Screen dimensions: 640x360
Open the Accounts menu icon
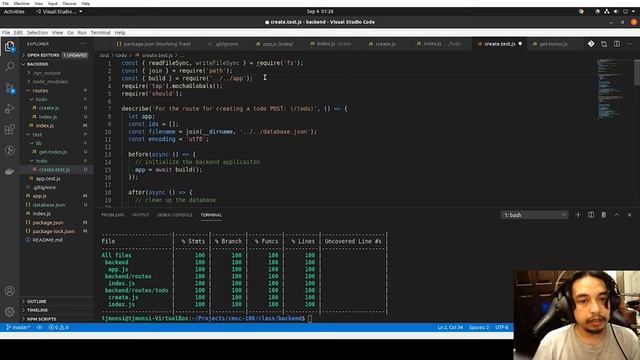(x=9, y=291)
